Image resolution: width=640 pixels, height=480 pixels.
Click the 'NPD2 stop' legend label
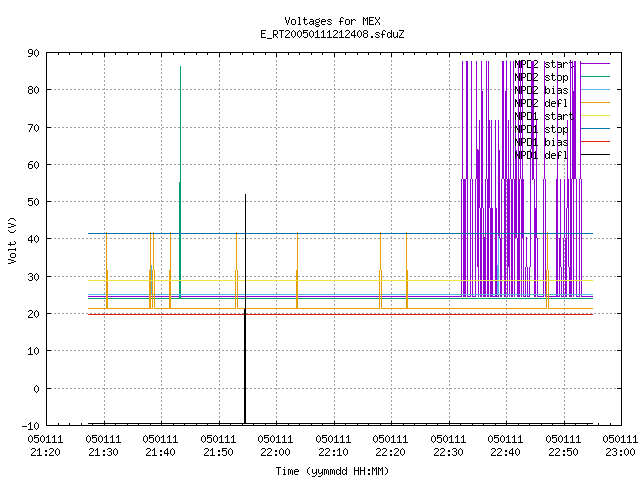click(541, 77)
